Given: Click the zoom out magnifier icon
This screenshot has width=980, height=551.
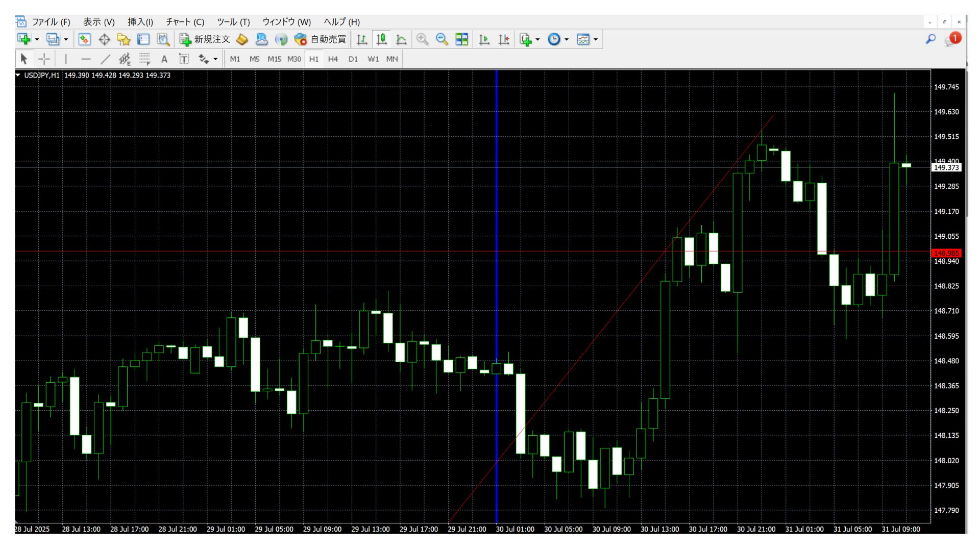Looking at the screenshot, I should pos(442,39).
